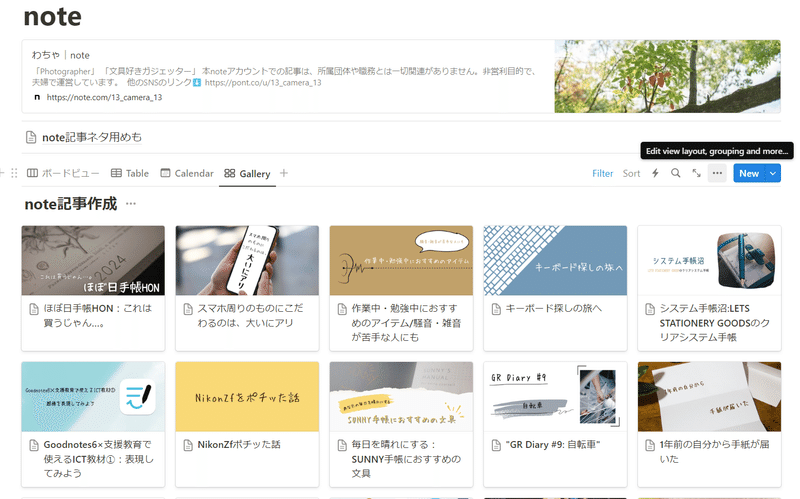
Task: Click the わちゃ｜note bookmark title
Action: 61,55
